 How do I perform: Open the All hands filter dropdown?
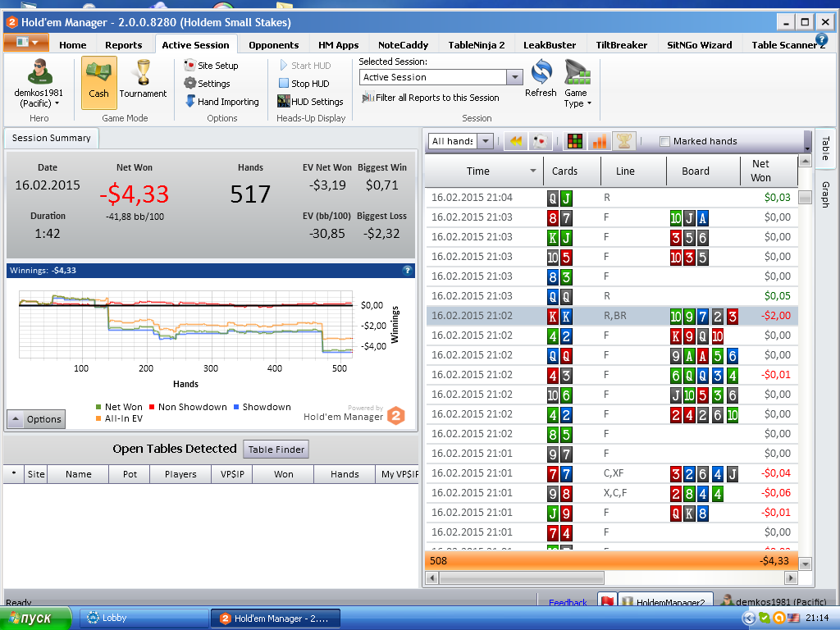486,141
